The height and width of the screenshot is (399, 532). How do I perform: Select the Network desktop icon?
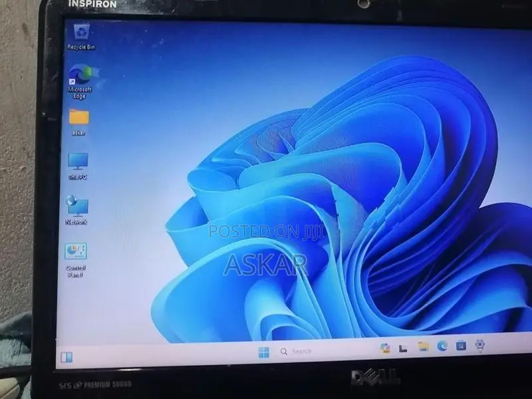[76, 210]
